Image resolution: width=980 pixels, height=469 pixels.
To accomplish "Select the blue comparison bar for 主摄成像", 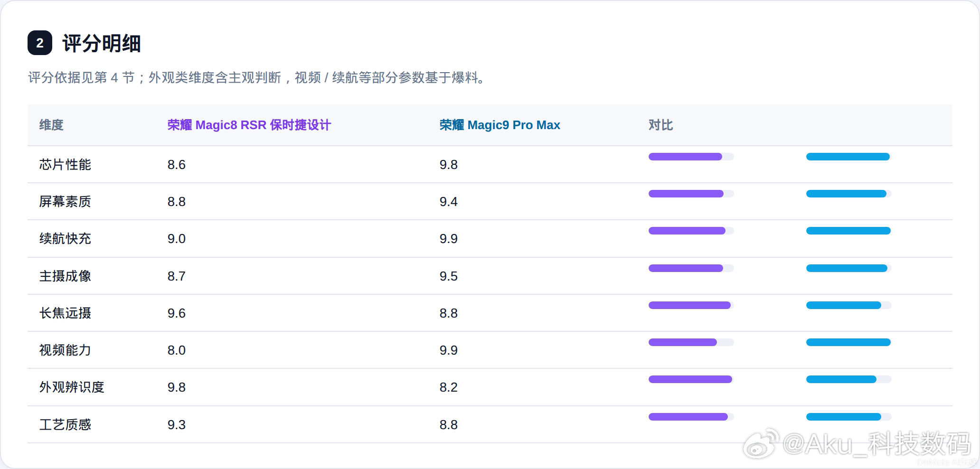I will click(847, 268).
